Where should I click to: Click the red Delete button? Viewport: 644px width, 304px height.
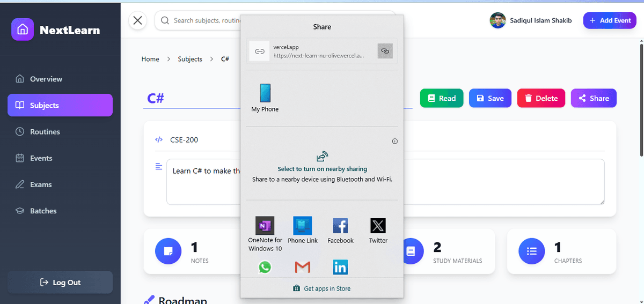coord(541,98)
